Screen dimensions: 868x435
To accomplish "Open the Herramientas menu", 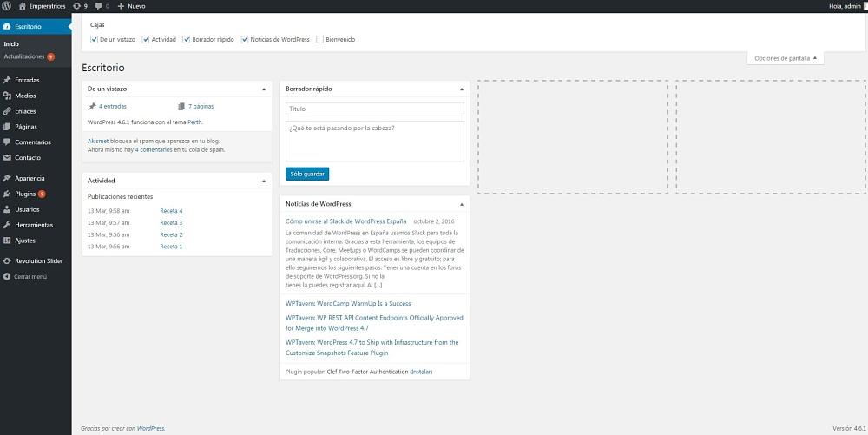I will click(36, 225).
